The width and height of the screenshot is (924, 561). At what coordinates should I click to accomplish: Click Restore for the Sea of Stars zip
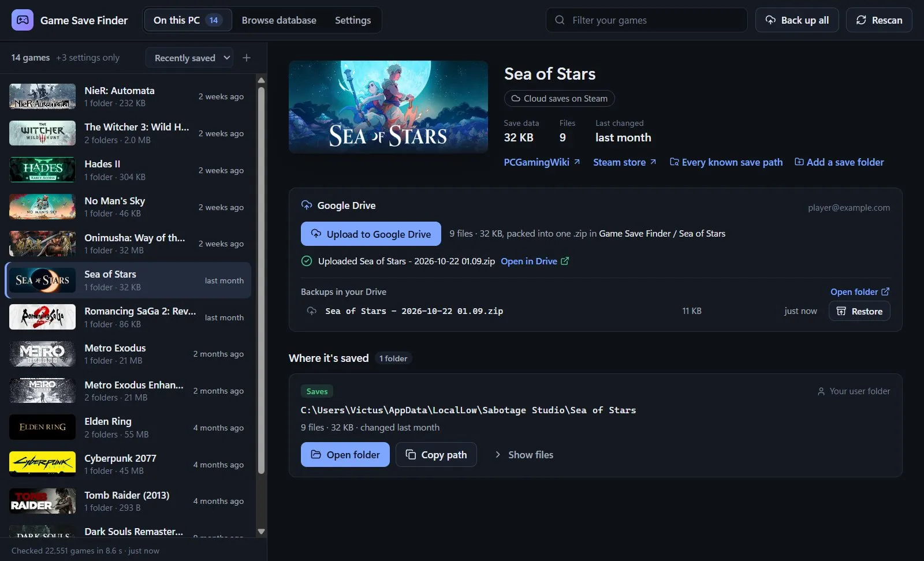859,311
